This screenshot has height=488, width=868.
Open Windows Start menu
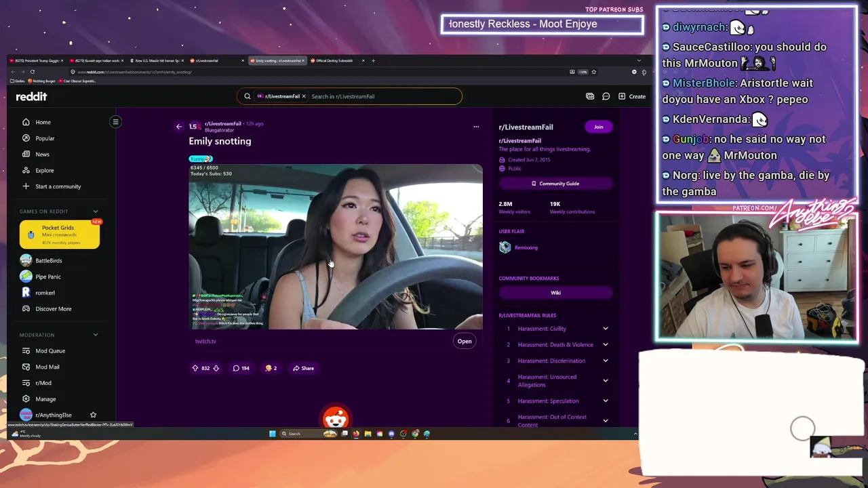pos(273,434)
